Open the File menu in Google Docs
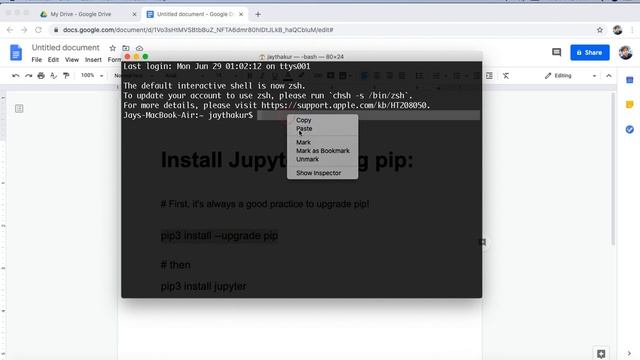The image size is (640, 360). click(x=37, y=60)
